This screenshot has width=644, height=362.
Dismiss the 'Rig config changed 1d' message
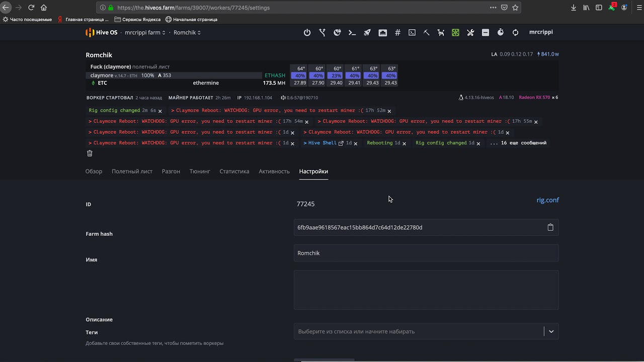pos(478,143)
